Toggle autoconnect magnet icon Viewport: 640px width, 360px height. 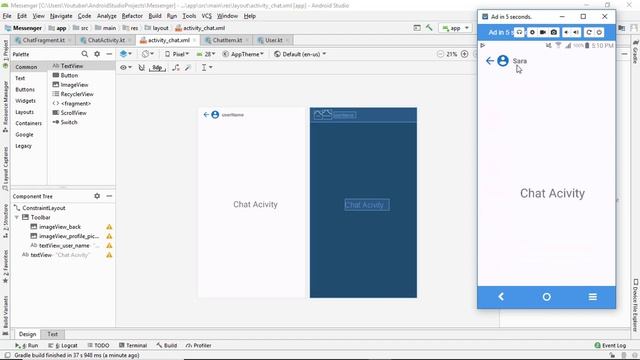141,67
